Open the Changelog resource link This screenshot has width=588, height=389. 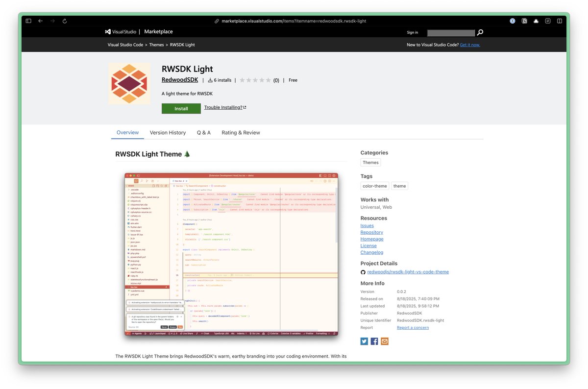372,252
